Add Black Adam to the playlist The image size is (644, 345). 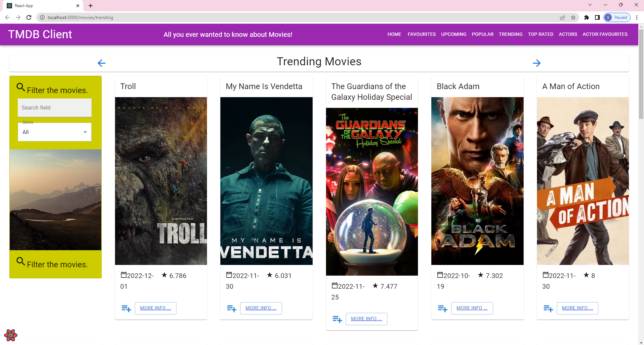point(442,308)
